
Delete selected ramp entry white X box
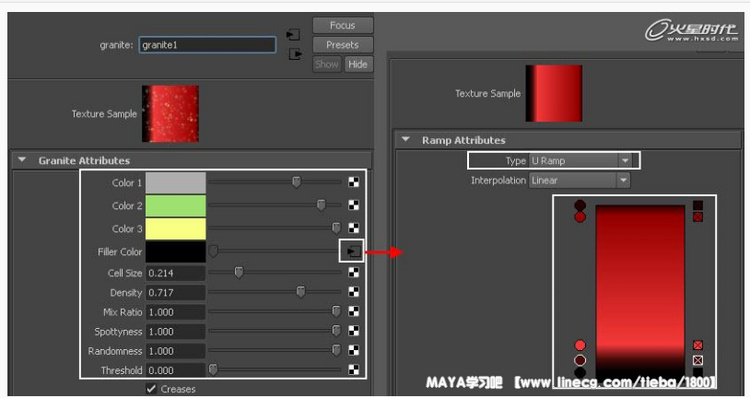click(x=698, y=360)
